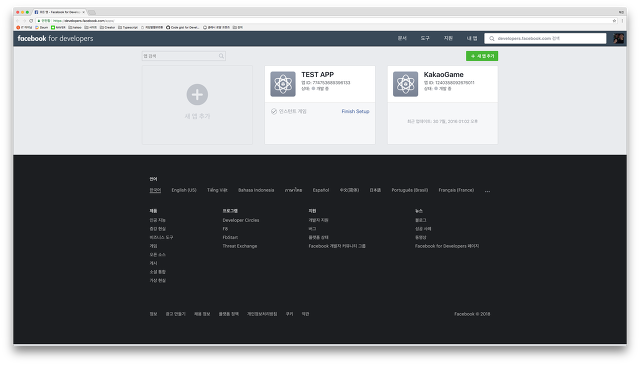
Task: Open the FbStart footer link
Action: (230, 237)
